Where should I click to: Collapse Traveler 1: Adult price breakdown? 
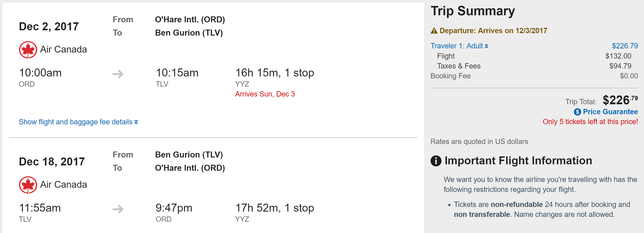[457, 46]
